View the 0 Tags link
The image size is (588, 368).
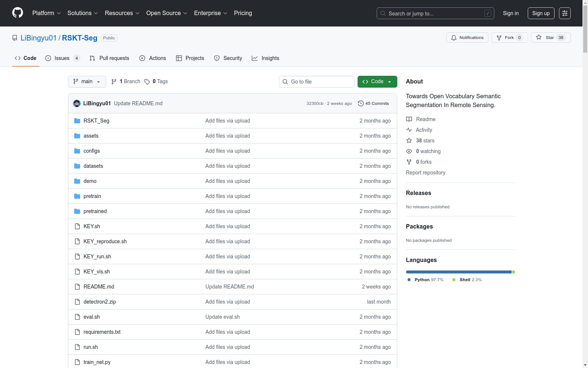pos(156,82)
